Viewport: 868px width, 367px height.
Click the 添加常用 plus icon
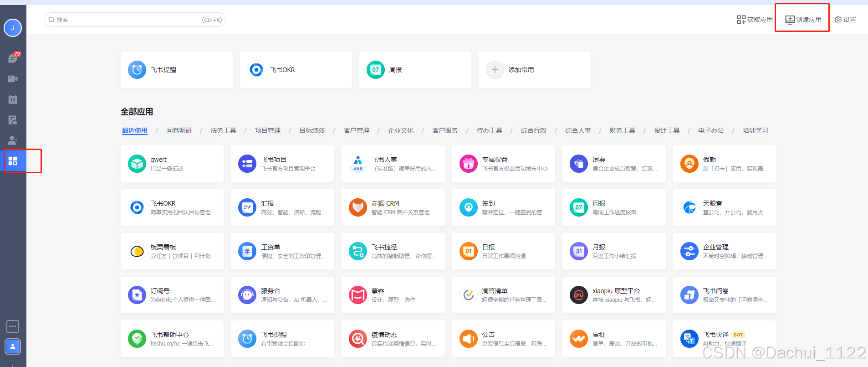click(x=495, y=70)
